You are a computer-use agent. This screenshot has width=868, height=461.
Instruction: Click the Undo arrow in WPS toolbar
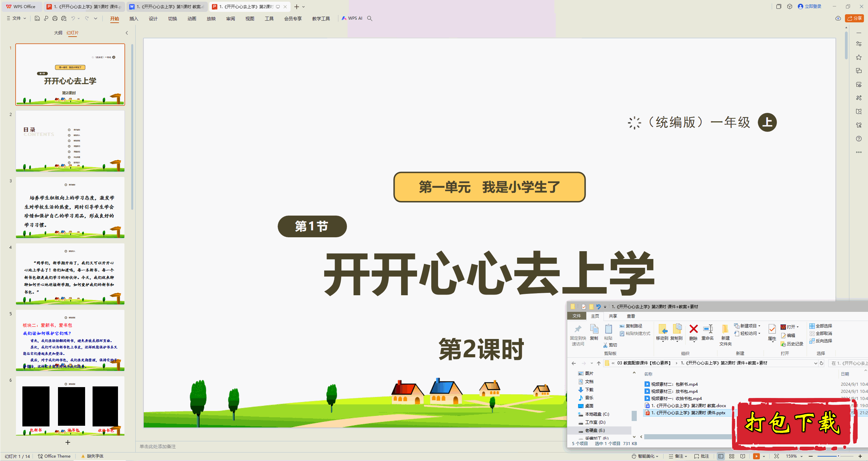pyautogui.click(x=73, y=18)
